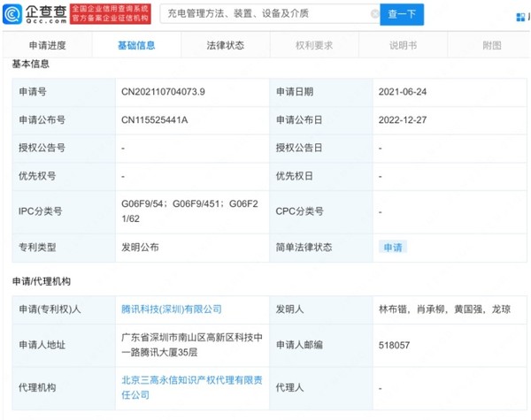This screenshot has width=531, height=420.
Task: Select application number CN202110704073.9
Action: pos(163,92)
